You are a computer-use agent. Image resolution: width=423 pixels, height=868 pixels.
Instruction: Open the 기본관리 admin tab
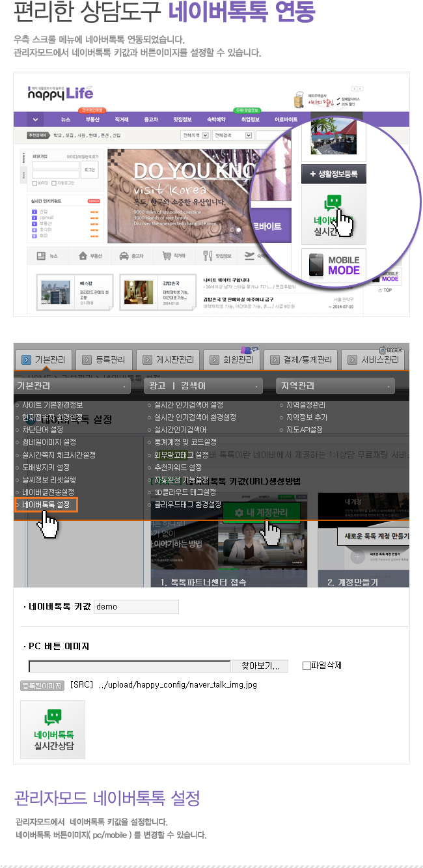[42, 359]
